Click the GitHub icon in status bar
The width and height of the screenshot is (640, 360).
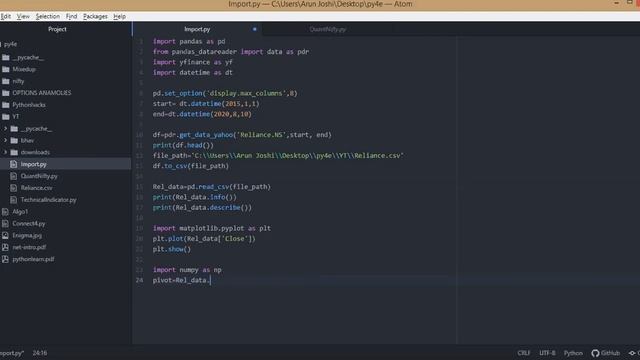coord(595,353)
